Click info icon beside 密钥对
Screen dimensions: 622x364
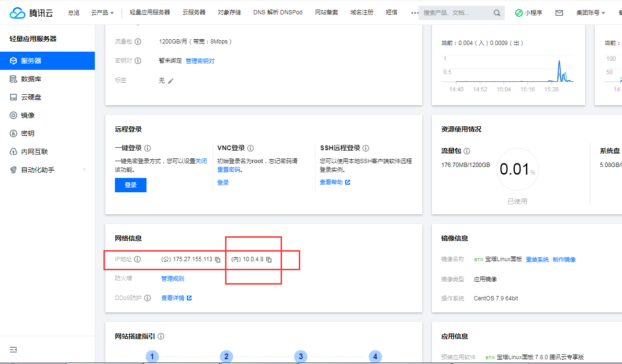click(x=138, y=61)
